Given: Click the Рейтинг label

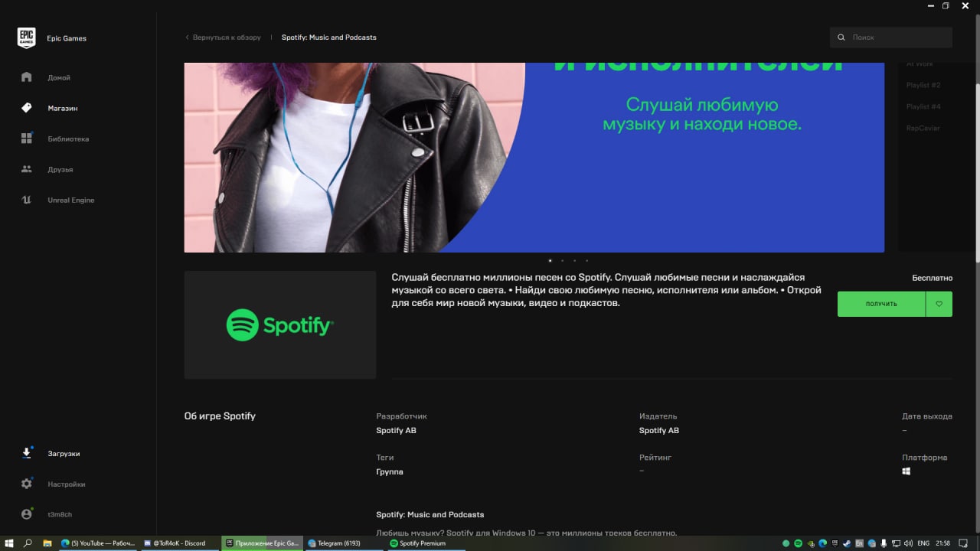Looking at the screenshot, I should pos(655,457).
